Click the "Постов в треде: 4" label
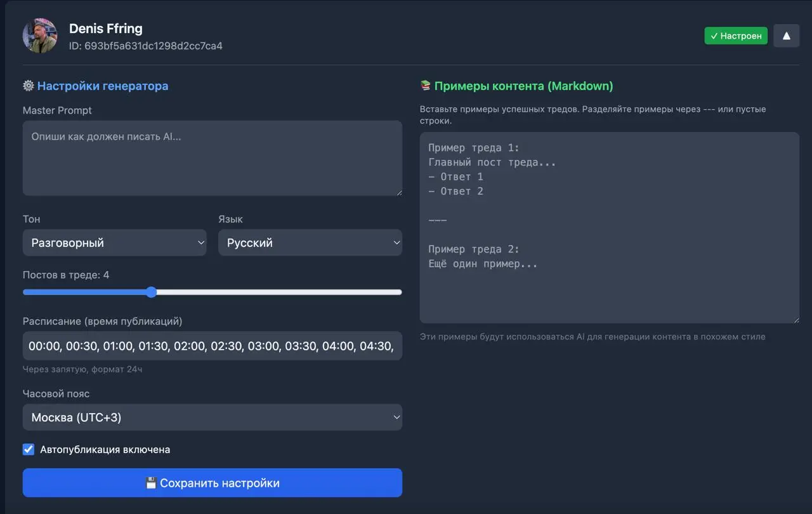The image size is (812, 514). [66, 275]
